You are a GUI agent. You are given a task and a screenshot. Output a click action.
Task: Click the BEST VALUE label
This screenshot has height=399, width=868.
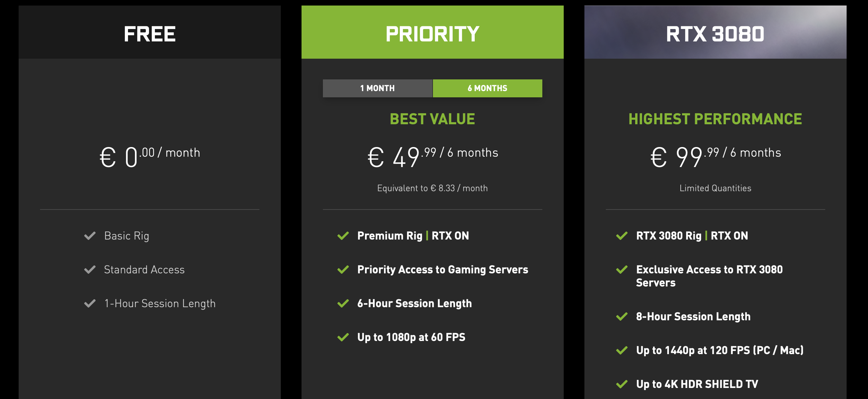tap(433, 119)
